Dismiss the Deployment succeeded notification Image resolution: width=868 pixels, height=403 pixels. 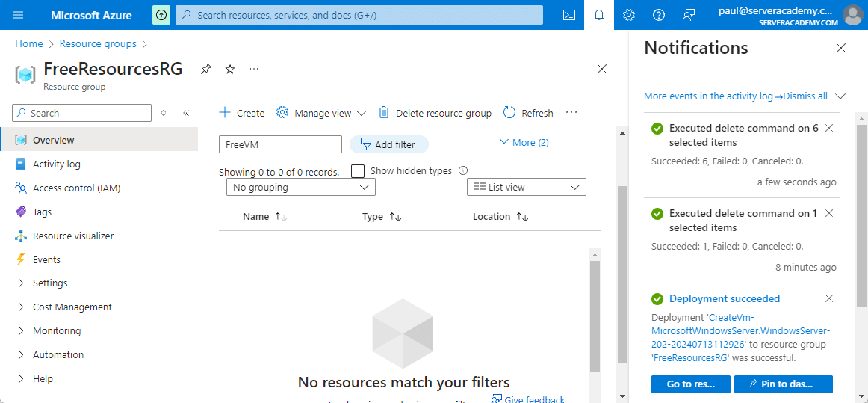point(828,299)
